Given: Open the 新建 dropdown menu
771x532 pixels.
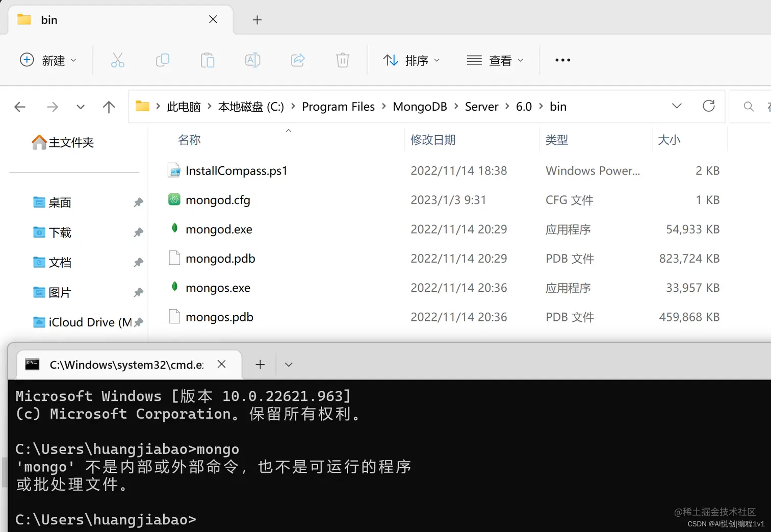Looking at the screenshot, I should coord(48,60).
